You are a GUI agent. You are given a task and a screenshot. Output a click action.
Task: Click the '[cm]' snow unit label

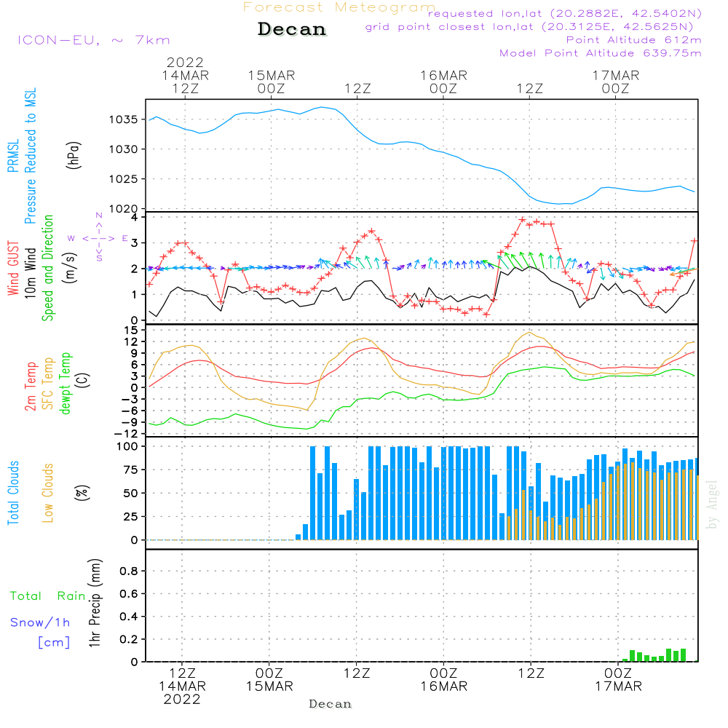(x=54, y=642)
